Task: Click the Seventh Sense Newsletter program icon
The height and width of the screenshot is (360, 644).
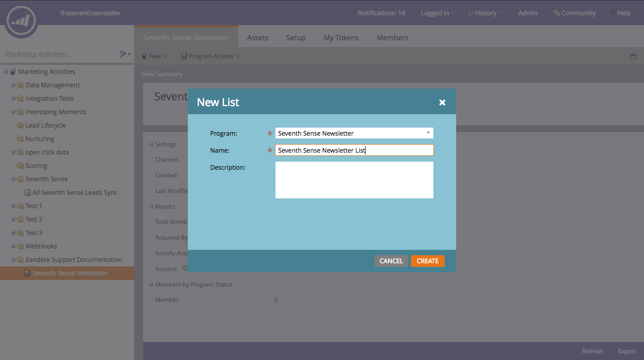Action: 27,273
